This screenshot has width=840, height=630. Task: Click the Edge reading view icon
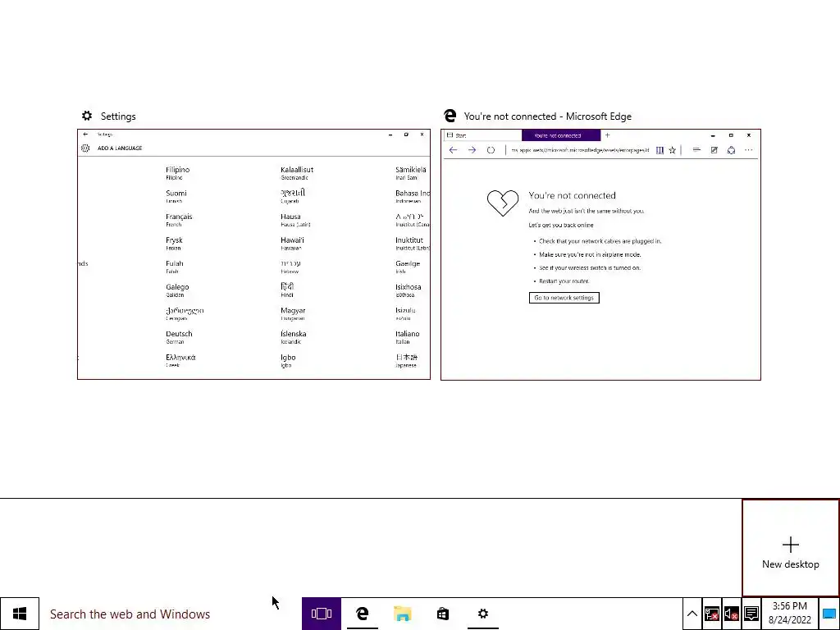(x=660, y=151)
